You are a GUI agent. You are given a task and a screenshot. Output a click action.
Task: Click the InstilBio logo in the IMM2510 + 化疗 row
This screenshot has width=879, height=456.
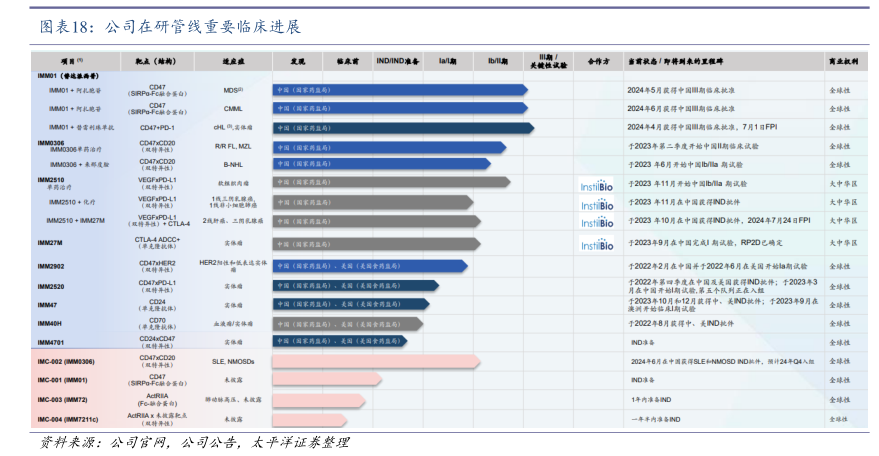coord(597,204)
